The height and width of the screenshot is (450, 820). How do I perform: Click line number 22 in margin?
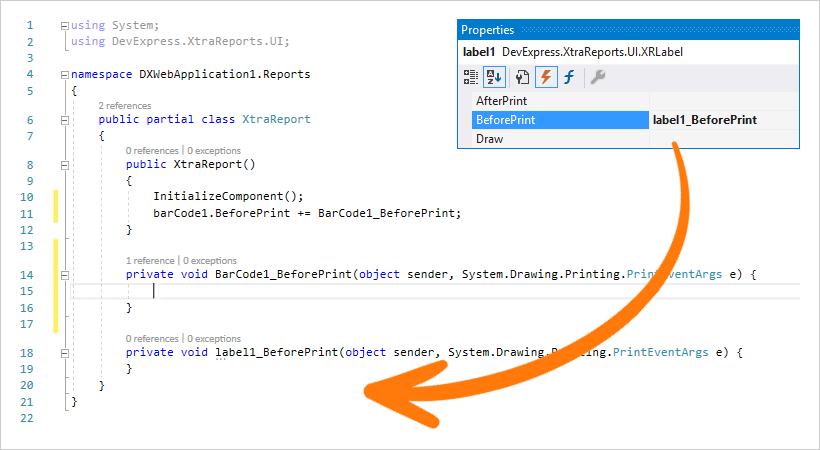[x=27, y=419]
